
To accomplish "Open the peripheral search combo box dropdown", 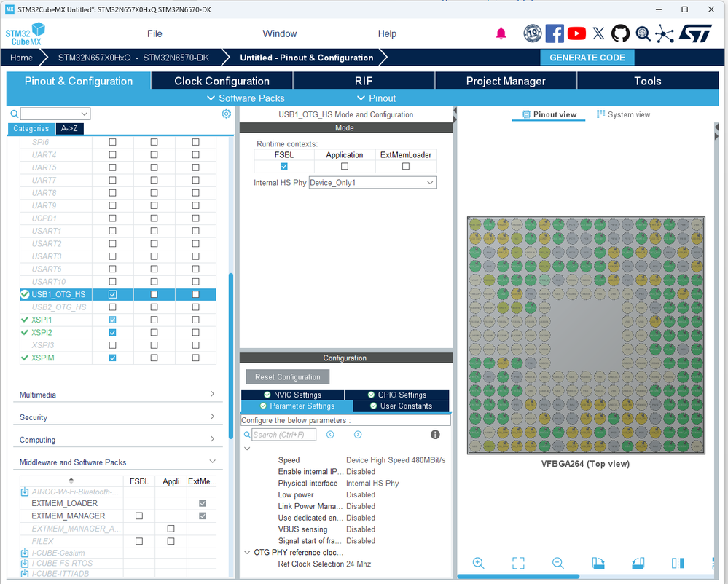I will [84, 114].
